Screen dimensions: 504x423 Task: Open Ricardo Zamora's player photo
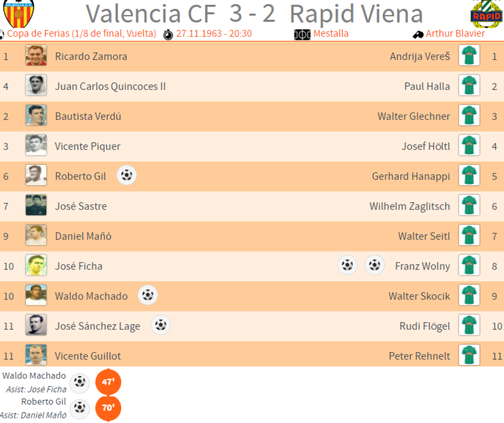(x=36, y=56)
